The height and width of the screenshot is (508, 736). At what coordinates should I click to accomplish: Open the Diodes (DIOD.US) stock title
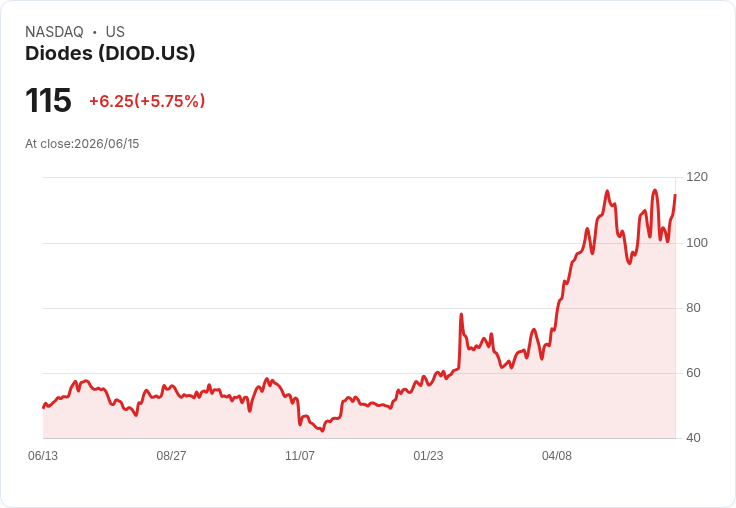(110, 53)
